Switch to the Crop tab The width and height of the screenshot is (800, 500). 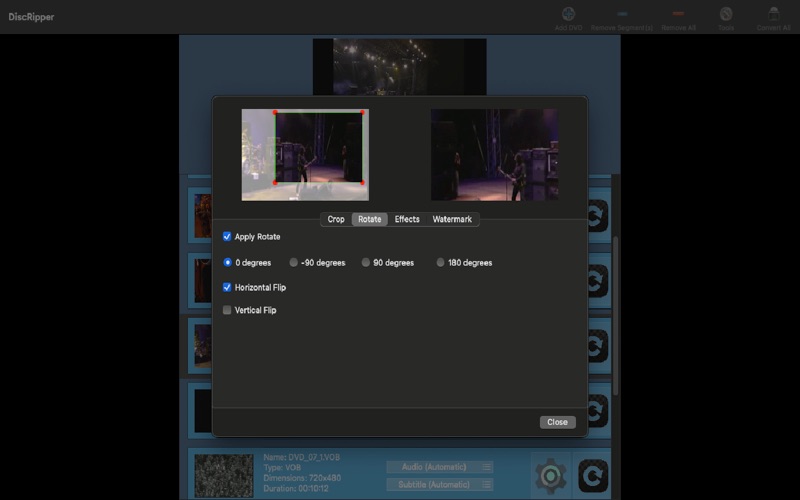[x=336, y=219]
